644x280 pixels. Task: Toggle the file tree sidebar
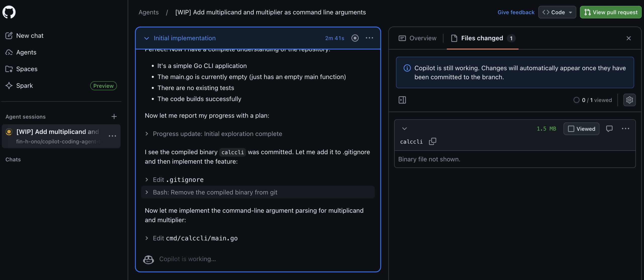[402, 100]
